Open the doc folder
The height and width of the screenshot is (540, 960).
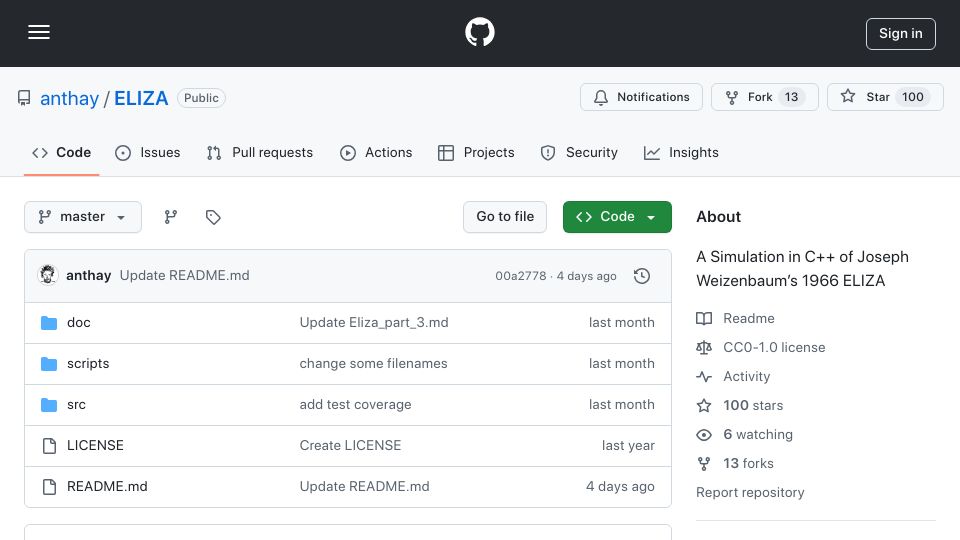78,323
